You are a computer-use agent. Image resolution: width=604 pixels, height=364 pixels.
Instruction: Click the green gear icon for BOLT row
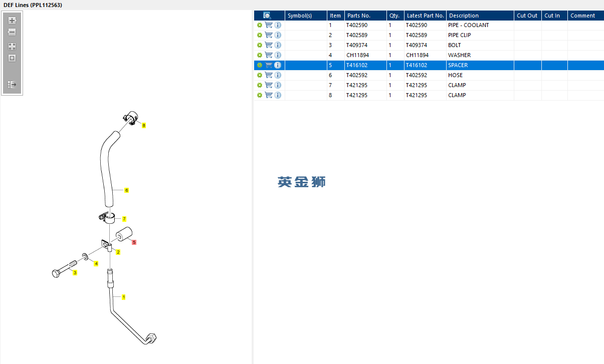point(260,45)
